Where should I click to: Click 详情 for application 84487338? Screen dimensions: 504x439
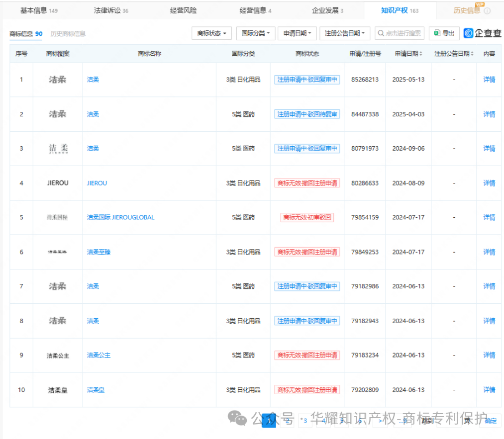pyautogui.click(x=489, y=114)
